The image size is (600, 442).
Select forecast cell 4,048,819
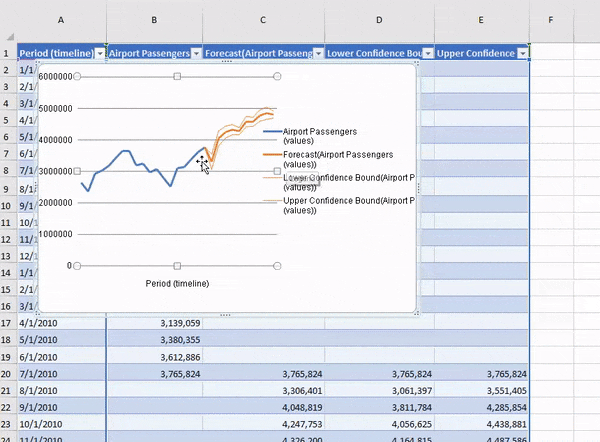(264, 408)
